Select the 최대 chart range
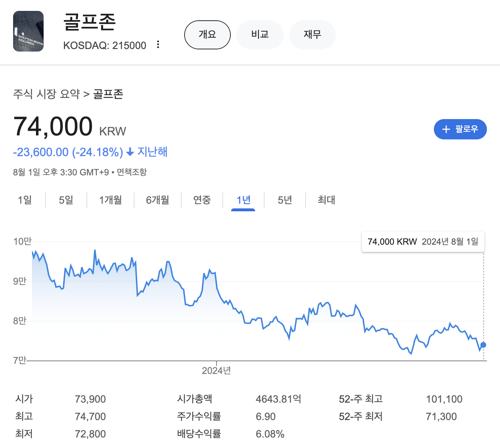This screenshot has height=448, width=500. [326, 200]
